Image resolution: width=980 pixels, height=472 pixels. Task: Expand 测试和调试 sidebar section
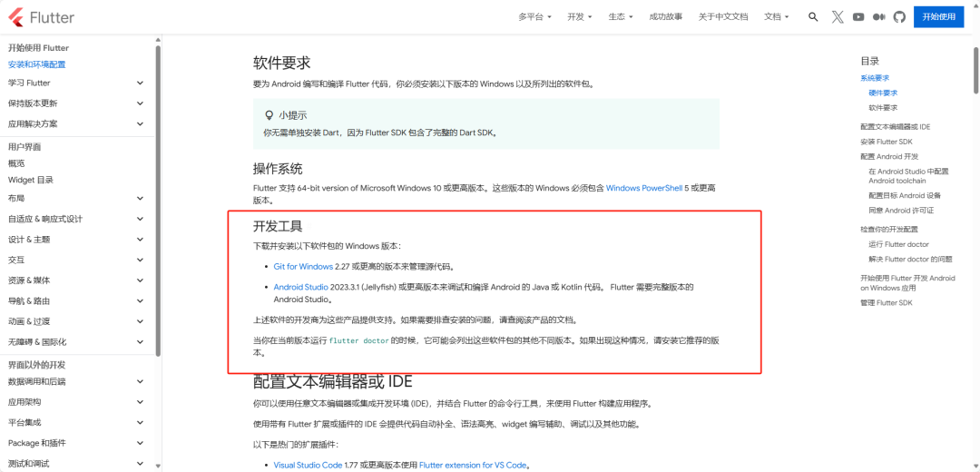point(75,463)
